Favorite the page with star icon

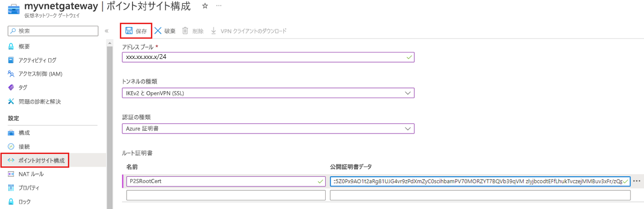tap(204, 6)
